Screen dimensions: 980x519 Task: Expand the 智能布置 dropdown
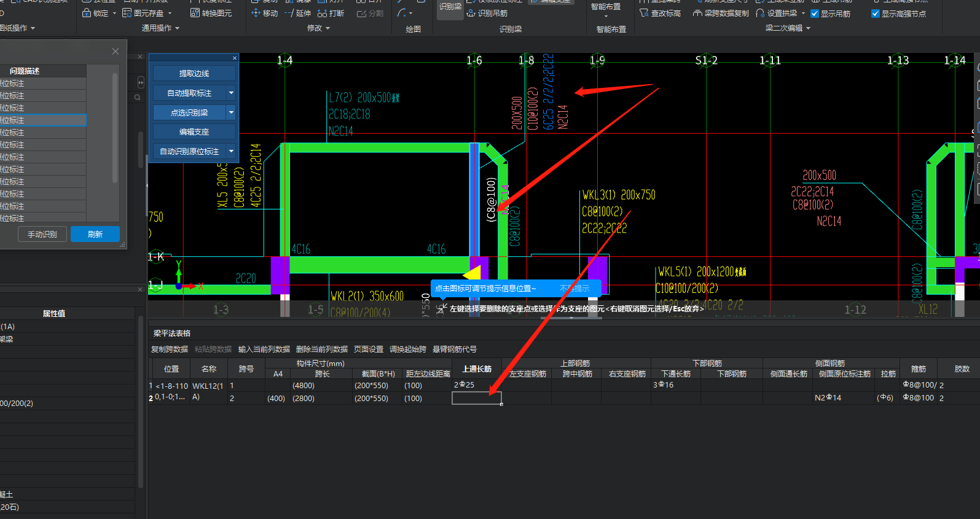point(606,16)
